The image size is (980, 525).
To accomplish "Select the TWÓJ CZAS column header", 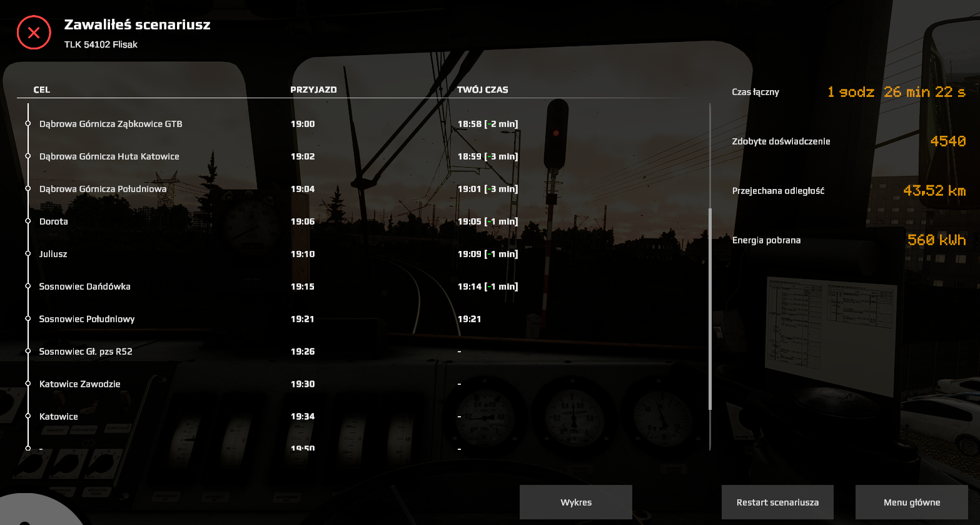I will (x=483, y=89).
